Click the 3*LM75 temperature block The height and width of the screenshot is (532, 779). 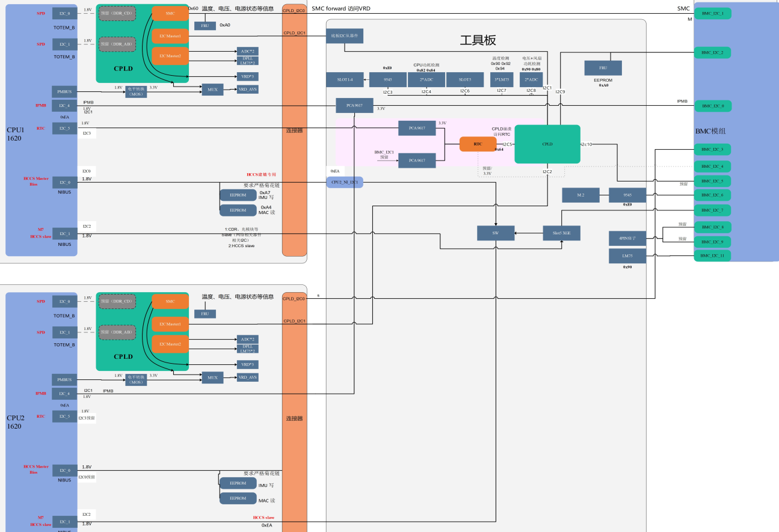point(502,79)
